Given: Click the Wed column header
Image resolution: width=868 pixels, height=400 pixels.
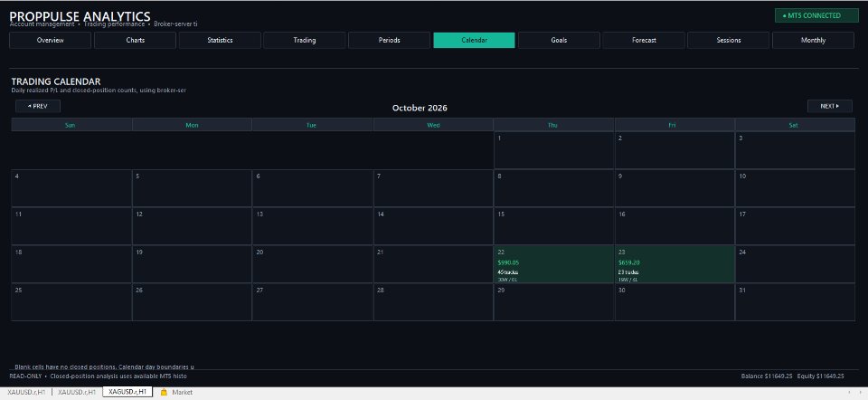Looking at the screenshot, I should coord(433,125).
